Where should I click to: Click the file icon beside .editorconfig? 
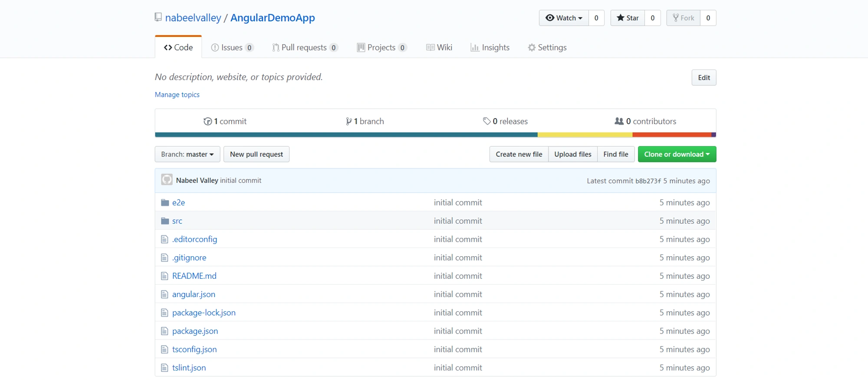coord(164,239)
